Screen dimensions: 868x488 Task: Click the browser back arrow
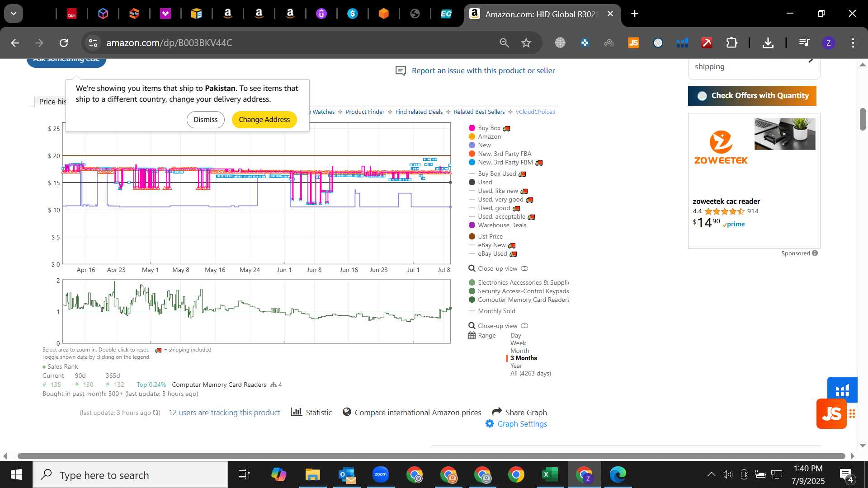click(x=15, y=43)
